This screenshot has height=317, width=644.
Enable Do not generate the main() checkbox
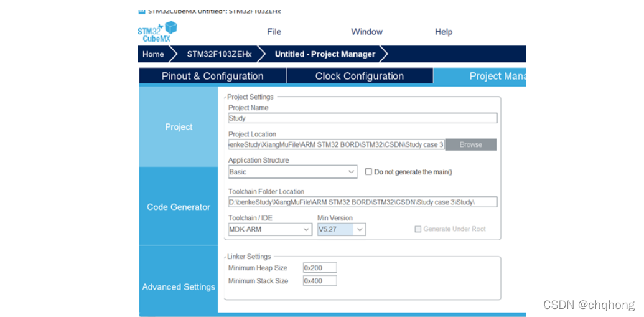click(368, 172)
